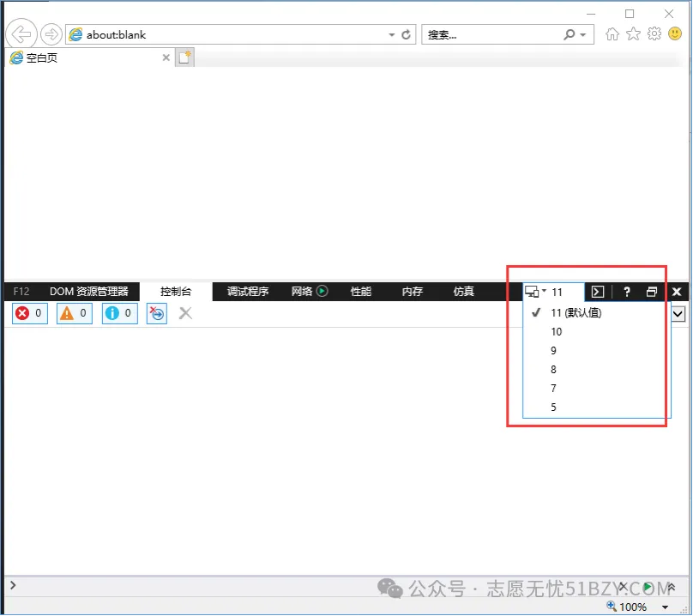Open the 性能 tab

point(361,292)
